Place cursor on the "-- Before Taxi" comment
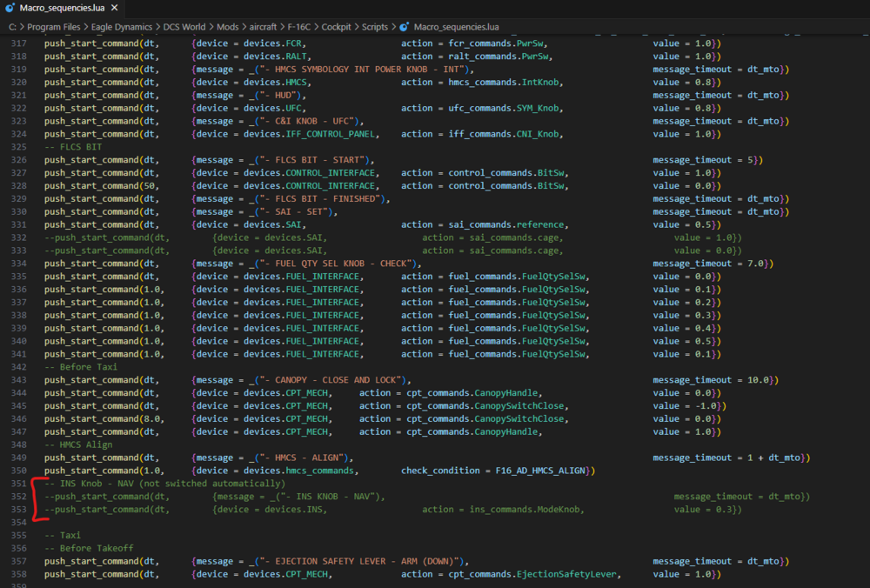 tap(82, 367)
